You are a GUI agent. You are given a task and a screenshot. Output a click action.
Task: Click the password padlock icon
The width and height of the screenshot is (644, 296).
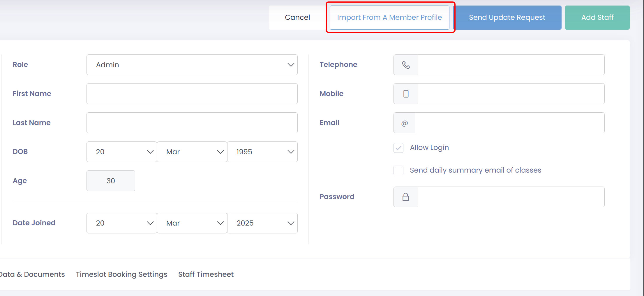tap(406, 197)
